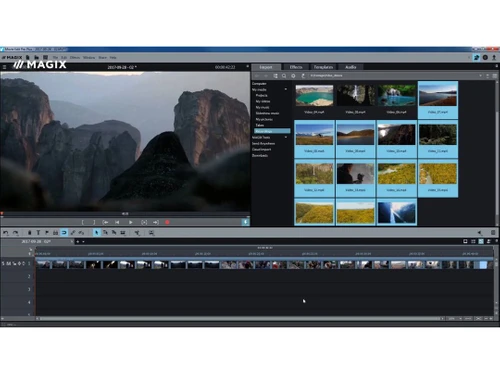Screen dimensions: 500x375
Task: Open the media pool path dropdown arrow
Action: [480, 76]
